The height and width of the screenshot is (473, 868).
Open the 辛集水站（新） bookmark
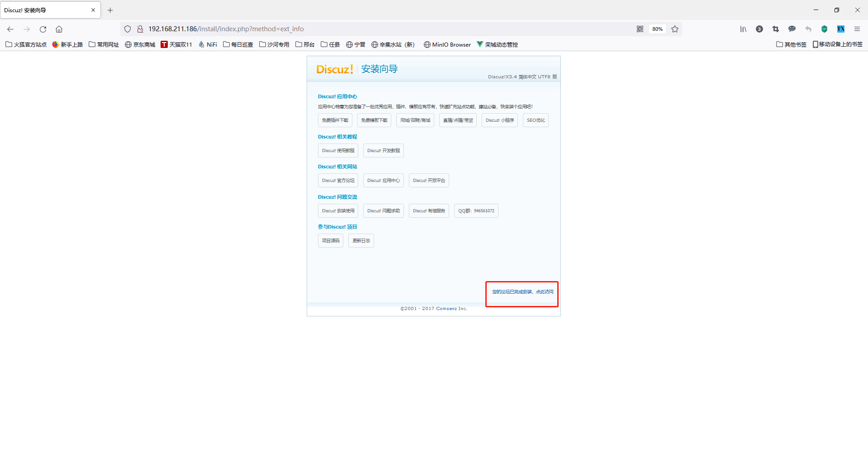coord(393,44)
